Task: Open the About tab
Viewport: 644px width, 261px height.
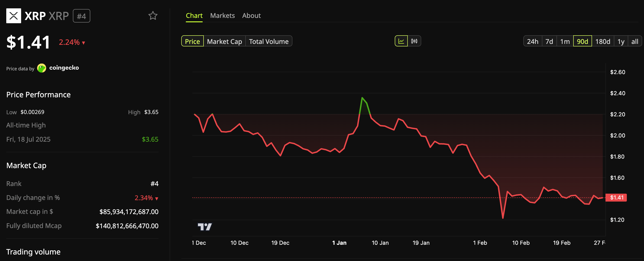Action: pos(251,15)
